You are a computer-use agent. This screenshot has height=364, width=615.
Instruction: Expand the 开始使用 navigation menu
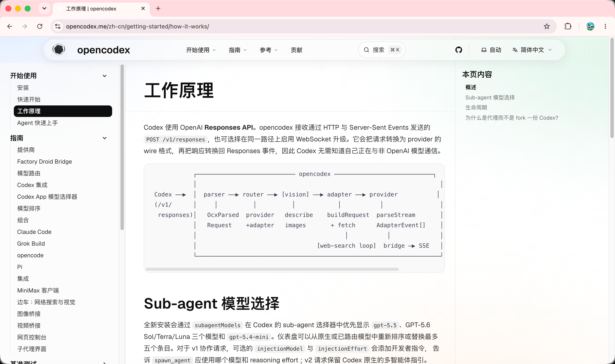(201, 50)
